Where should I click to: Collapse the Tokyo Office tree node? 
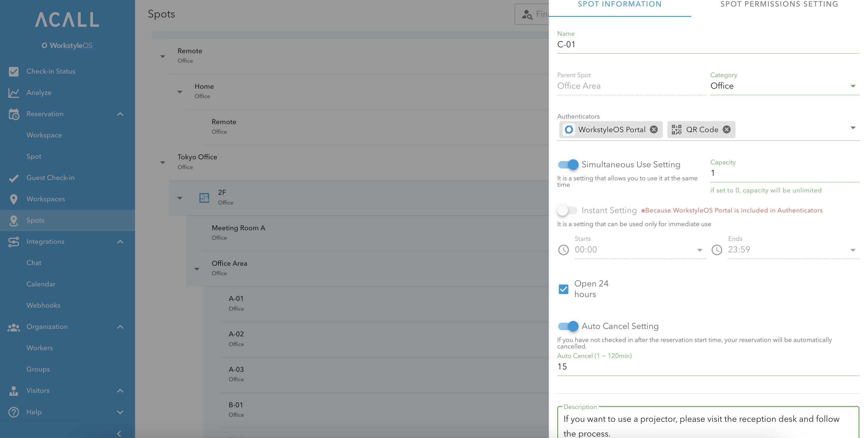click(x=163, y=163)
